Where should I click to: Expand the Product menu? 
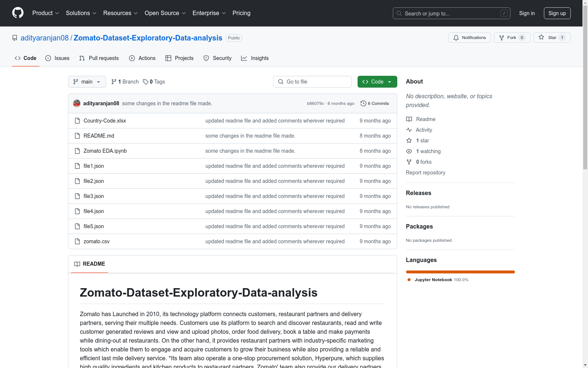46,13
